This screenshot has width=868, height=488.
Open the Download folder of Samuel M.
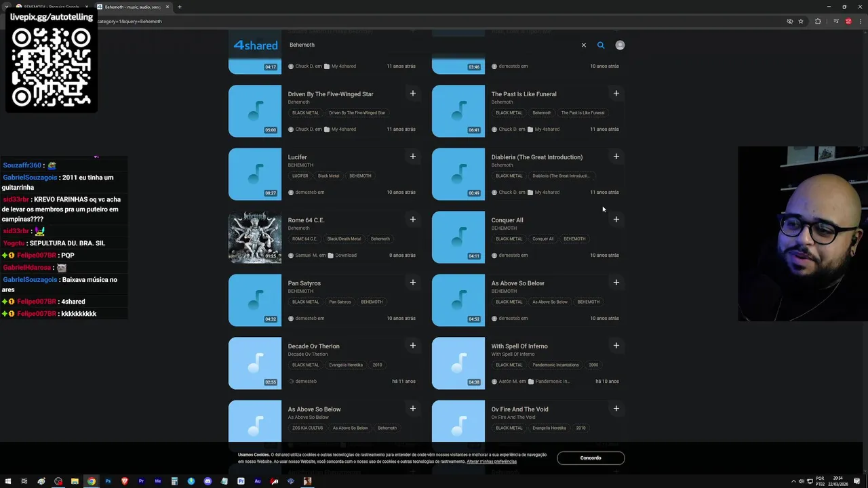(342, 256)
